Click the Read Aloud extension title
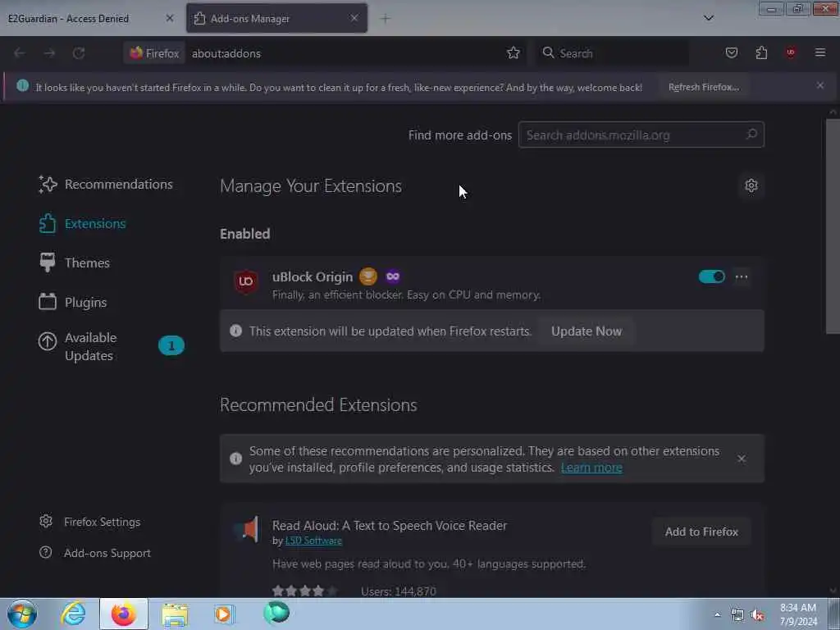 click(390, 526)
